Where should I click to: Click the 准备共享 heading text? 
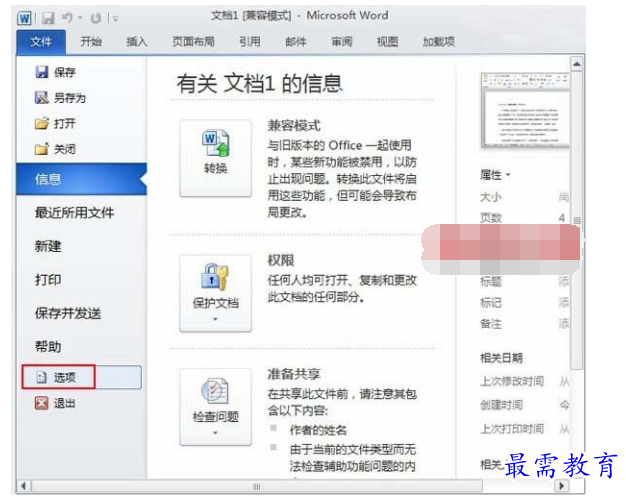coord(294,374)
